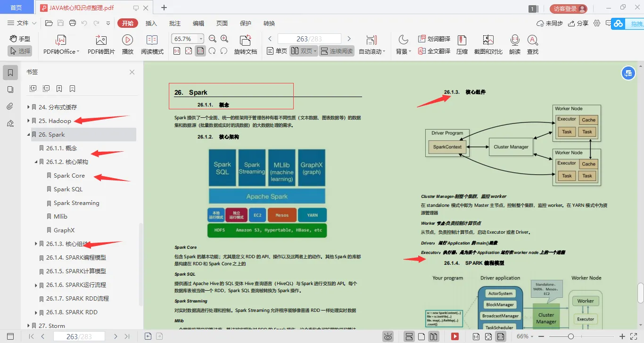Click the print icon in quick access bar
This screenshot has width=644, height=343.
tap(72, 23)
